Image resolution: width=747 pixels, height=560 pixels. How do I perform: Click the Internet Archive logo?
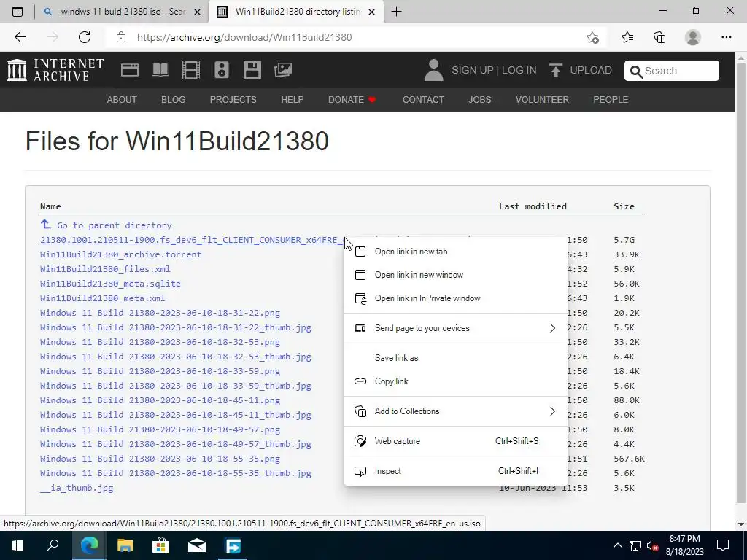pyautogui.click(x=55, y=70)
